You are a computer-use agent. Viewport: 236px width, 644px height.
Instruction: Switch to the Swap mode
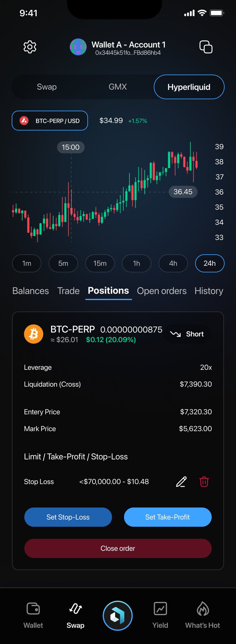[x=47, y=87]
